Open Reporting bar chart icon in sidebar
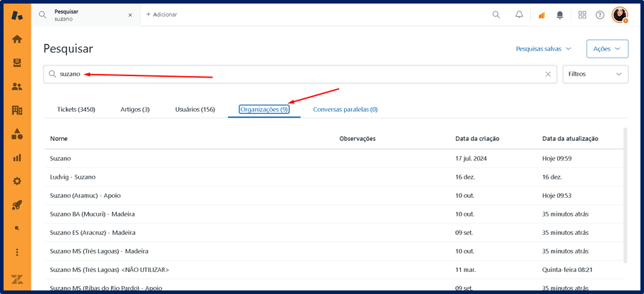This screenshot has width=644, height=294. point(17,157)
